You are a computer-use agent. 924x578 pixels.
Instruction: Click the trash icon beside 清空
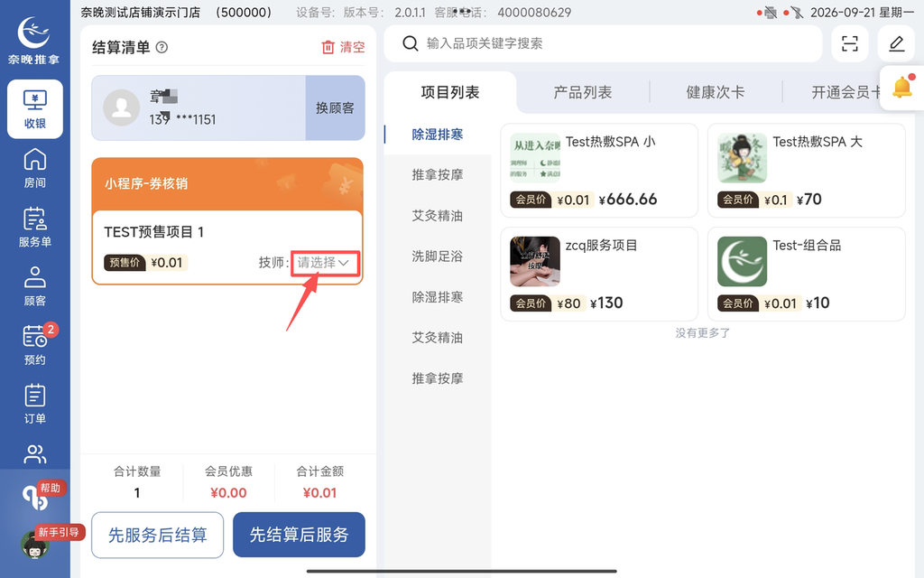click(328, 47)
